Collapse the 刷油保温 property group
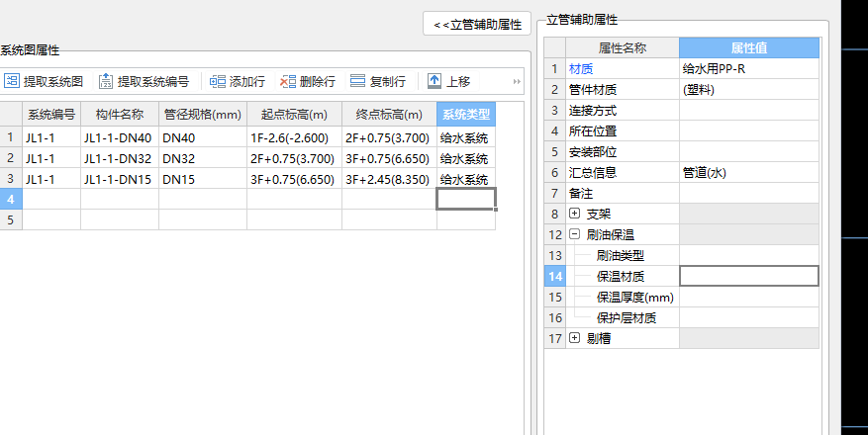Screen dimensions: 868x435 (x=575, y=234)
